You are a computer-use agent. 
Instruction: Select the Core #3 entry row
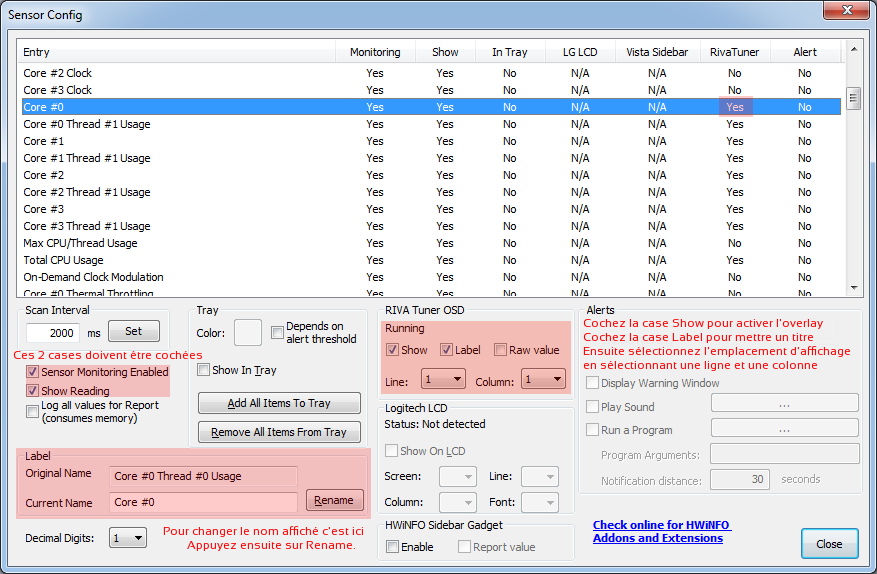point(431,209)
